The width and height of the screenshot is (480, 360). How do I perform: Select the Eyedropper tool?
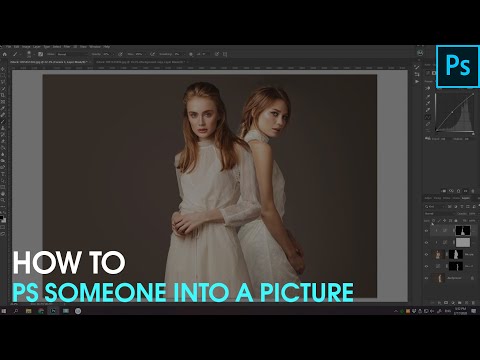3,108
